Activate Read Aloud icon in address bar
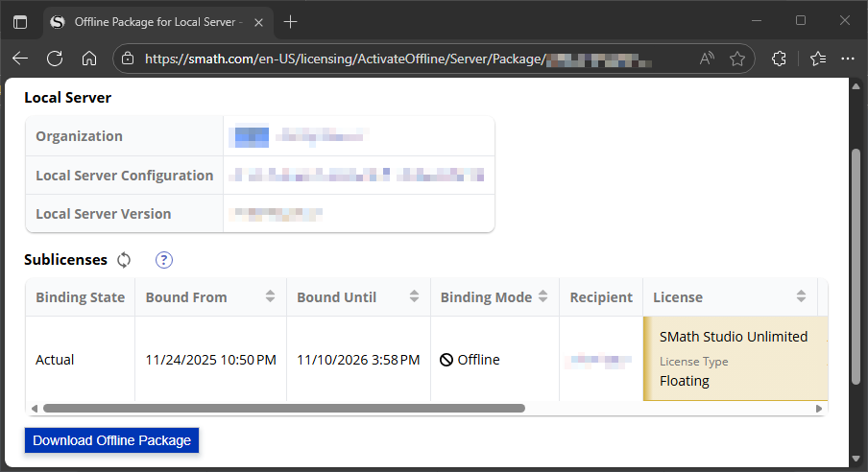This screenshot has height=472, width=868. (x=707, y=59)
